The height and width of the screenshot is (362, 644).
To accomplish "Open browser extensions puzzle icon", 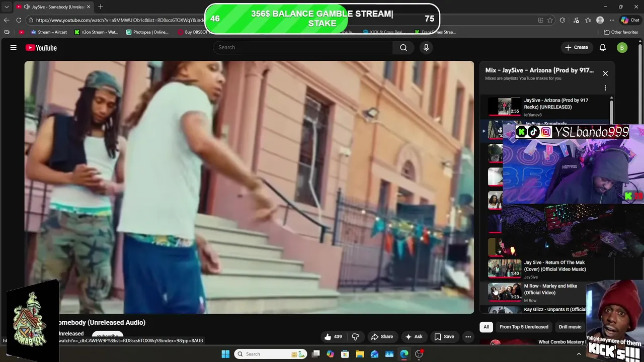I will [x=562, y=20].
